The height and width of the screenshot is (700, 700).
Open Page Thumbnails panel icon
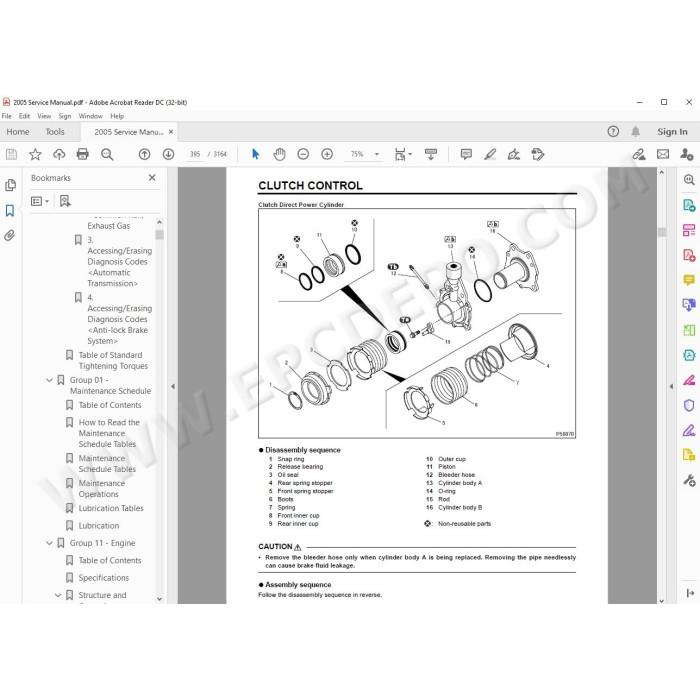[10, 185]
